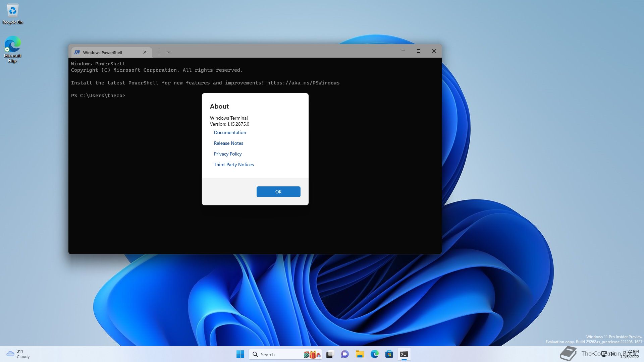Close the Windows PowerShell tab
The image size is (644, 362).
click(x=145, y=52)
